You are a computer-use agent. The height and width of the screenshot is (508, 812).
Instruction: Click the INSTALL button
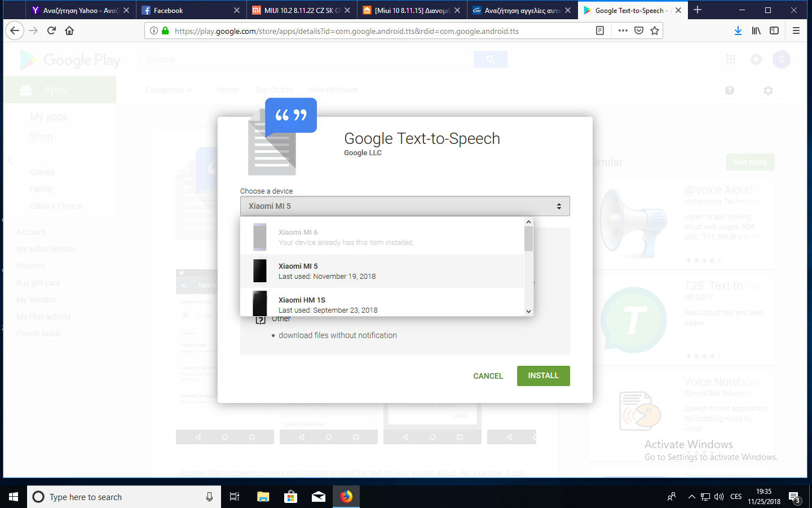coord(543,376)
